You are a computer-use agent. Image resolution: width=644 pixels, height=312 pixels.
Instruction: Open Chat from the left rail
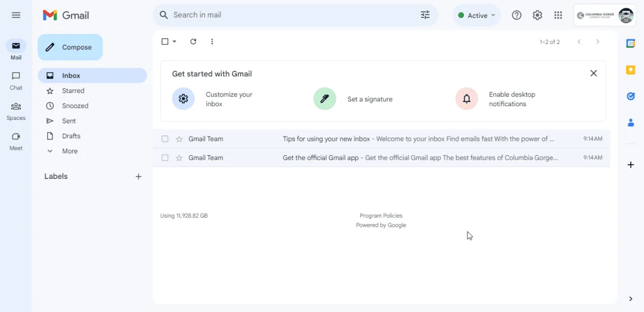(16, 80)
